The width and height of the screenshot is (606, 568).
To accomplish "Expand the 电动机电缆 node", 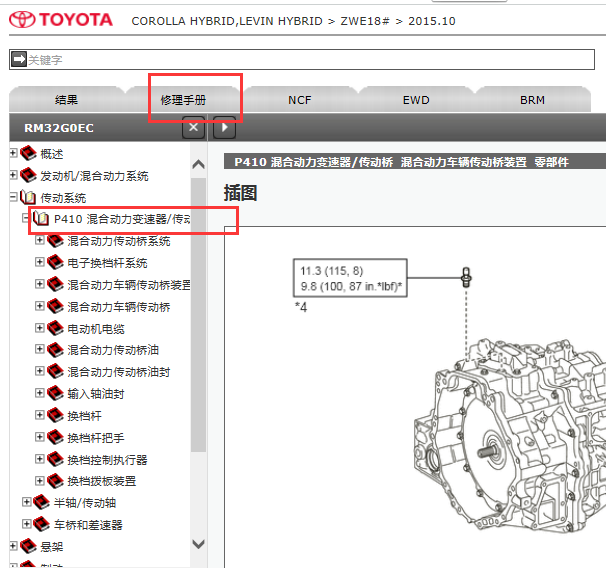I will (x=39, y=328).
